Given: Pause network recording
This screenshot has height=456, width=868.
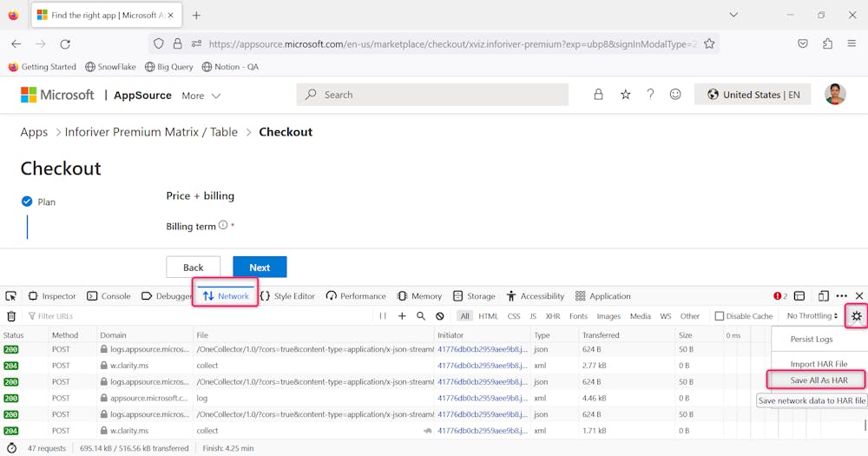Looking at the screenshot, I should (x=383, y=316).
